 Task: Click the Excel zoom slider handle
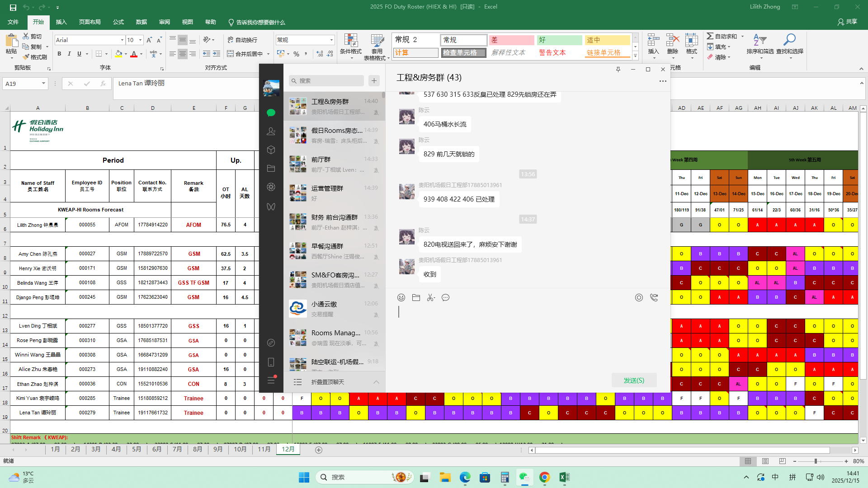[x=816, y=461]
